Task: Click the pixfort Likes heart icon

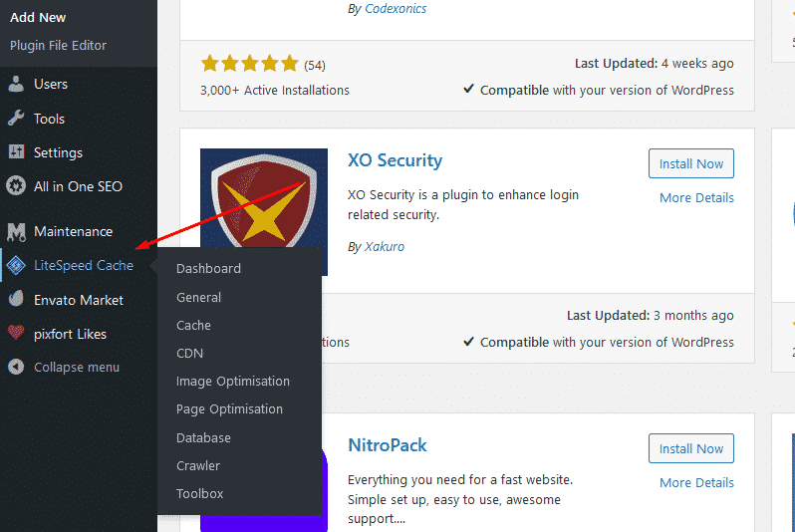Action: coord(16,334)
